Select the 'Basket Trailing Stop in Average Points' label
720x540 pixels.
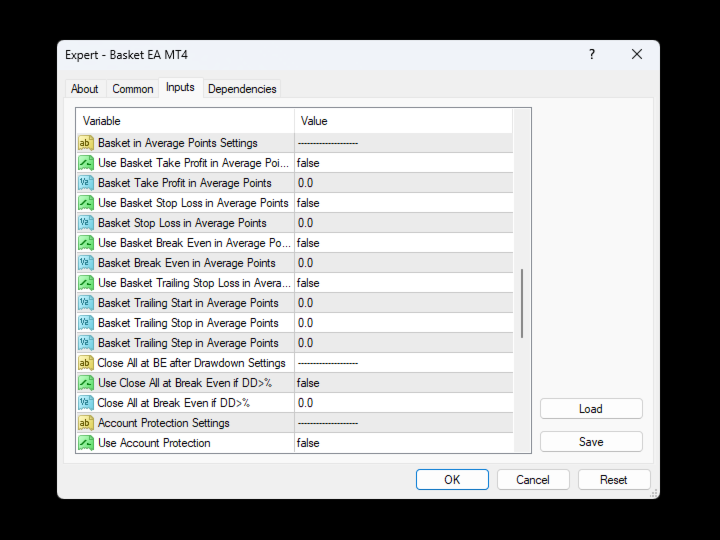point(188,323)
